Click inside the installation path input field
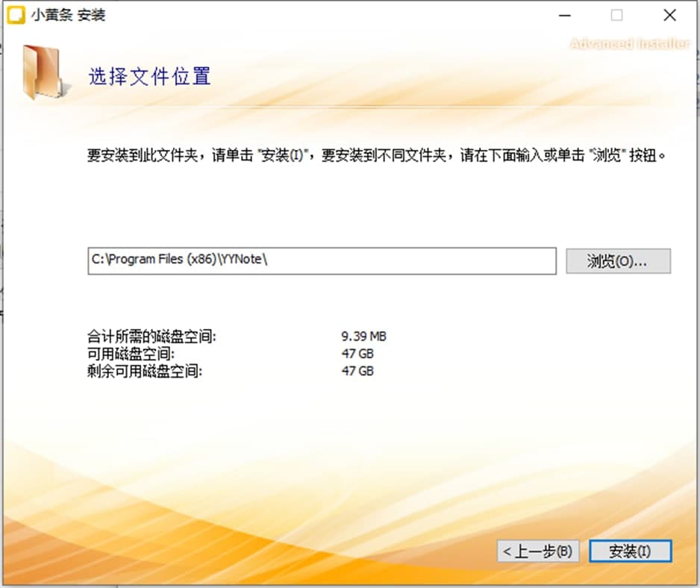Viewport: 700px width, 588px height. (321, 260)
